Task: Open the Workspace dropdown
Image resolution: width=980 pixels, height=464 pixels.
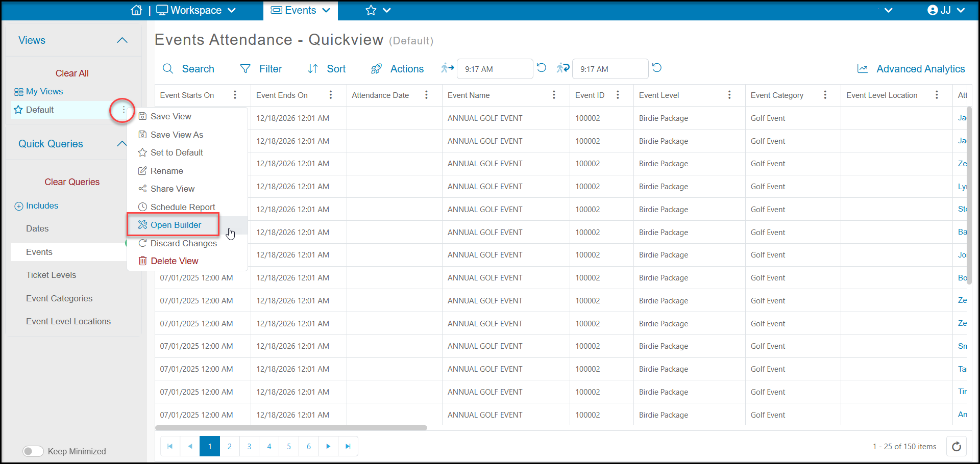Action: click(196, 10)
